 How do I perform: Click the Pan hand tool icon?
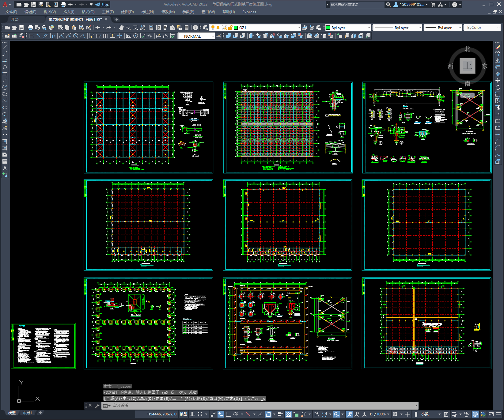point(121,28)
